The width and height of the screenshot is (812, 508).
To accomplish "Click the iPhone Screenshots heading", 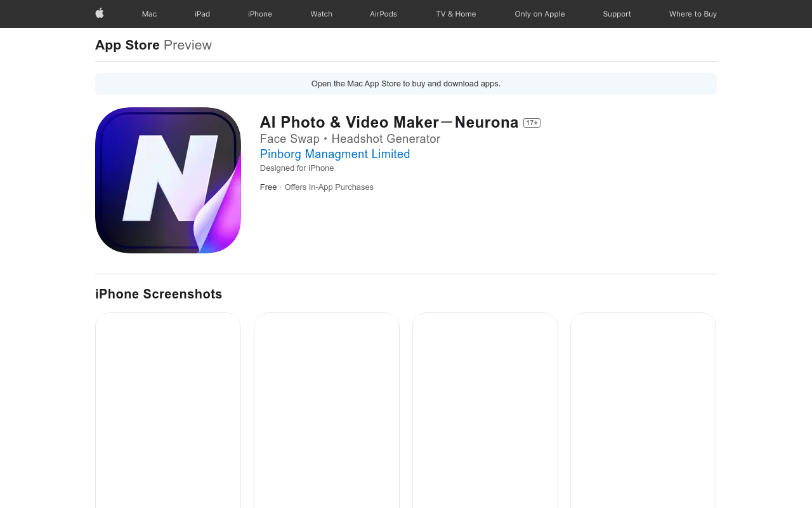I will click(x=159, y=294).
